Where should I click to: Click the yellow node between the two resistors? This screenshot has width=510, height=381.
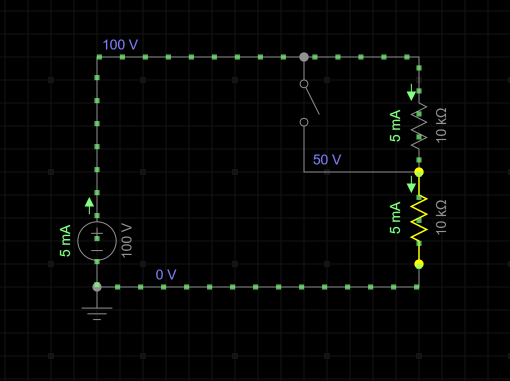pos(419,172)
